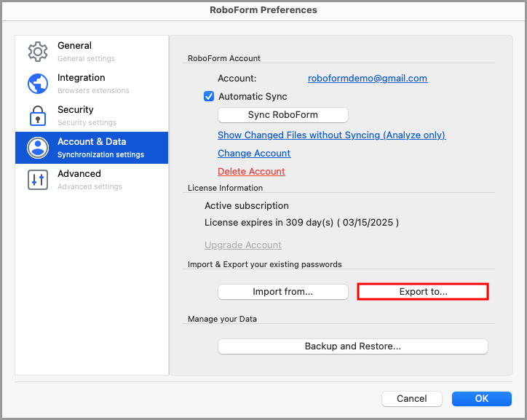Click the Upgrade Account link
Screen dimensions: 527x420
pos(243,245)
